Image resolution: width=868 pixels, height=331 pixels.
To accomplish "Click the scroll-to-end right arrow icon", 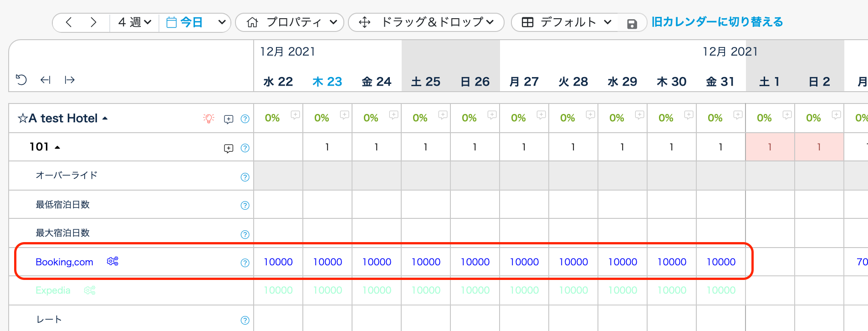I will click(70, 80).
